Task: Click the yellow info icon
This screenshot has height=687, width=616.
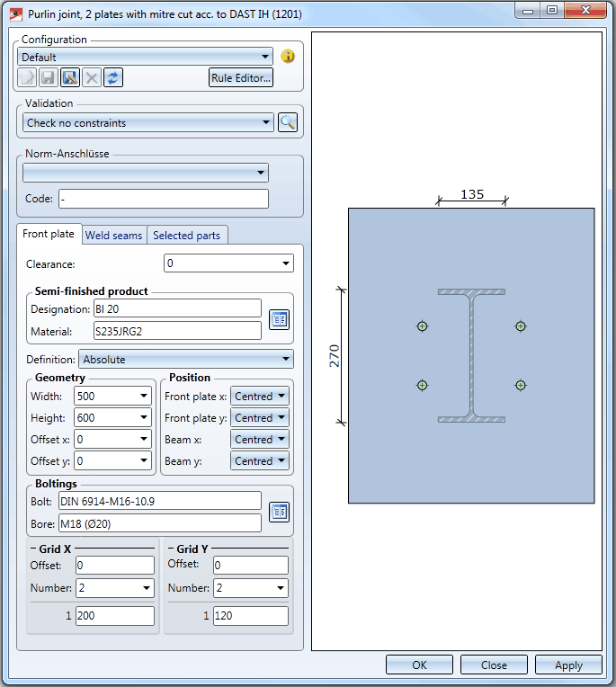Action: coord(288,56)
